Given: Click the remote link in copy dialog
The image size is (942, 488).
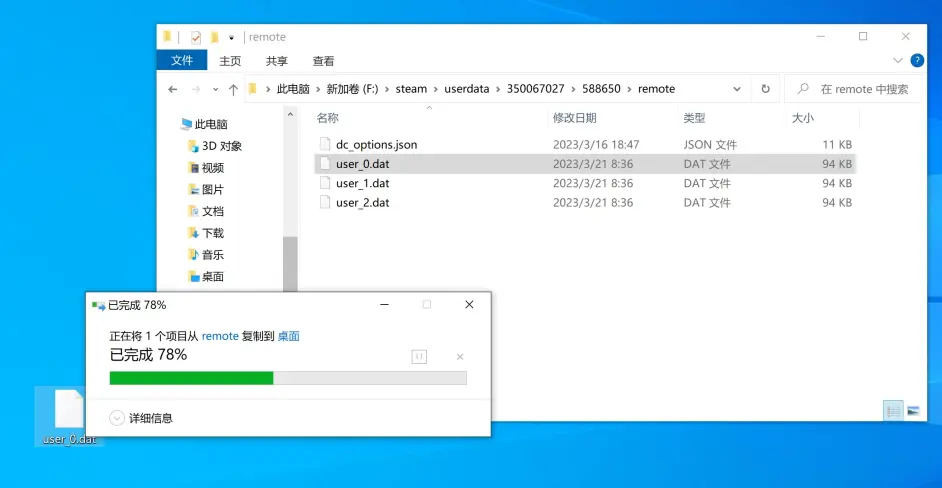Looking at the screenshot, I should (x=220, y=336).
